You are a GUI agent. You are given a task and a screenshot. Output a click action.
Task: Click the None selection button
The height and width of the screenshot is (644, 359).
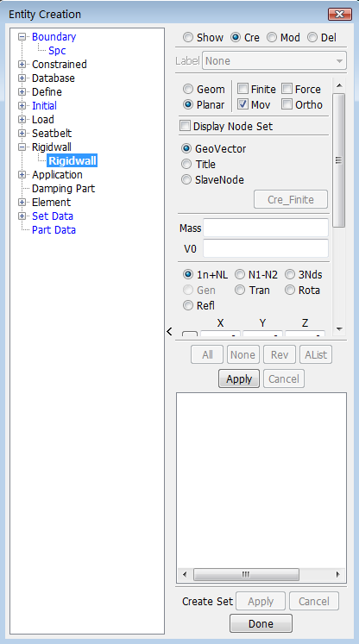(242, 354)
